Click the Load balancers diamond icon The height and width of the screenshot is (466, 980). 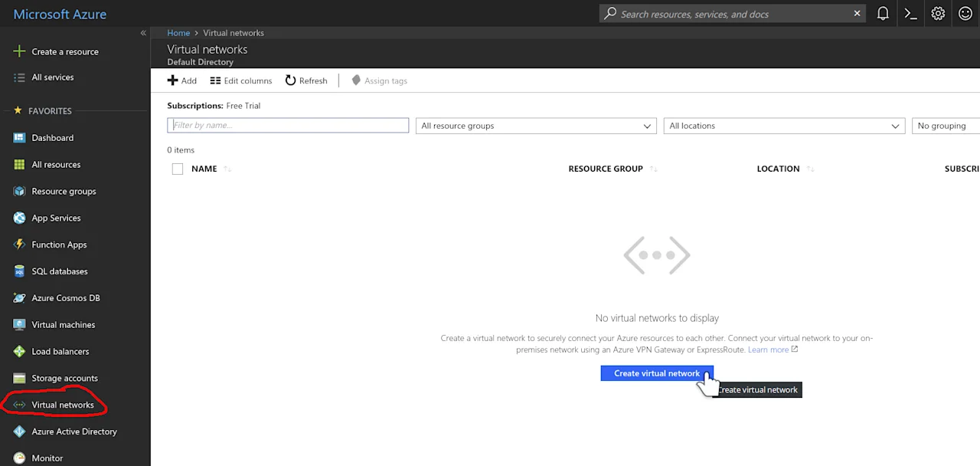click(19, 352)
